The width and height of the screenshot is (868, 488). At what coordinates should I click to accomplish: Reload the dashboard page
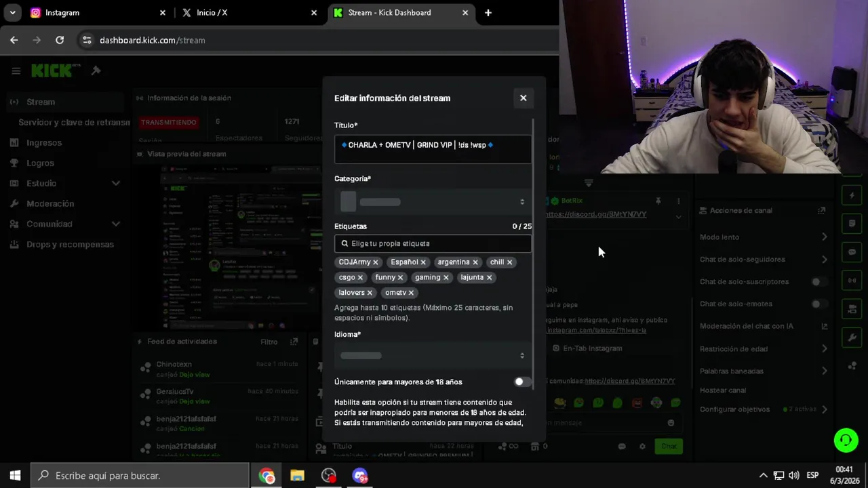tap(60, 40)
